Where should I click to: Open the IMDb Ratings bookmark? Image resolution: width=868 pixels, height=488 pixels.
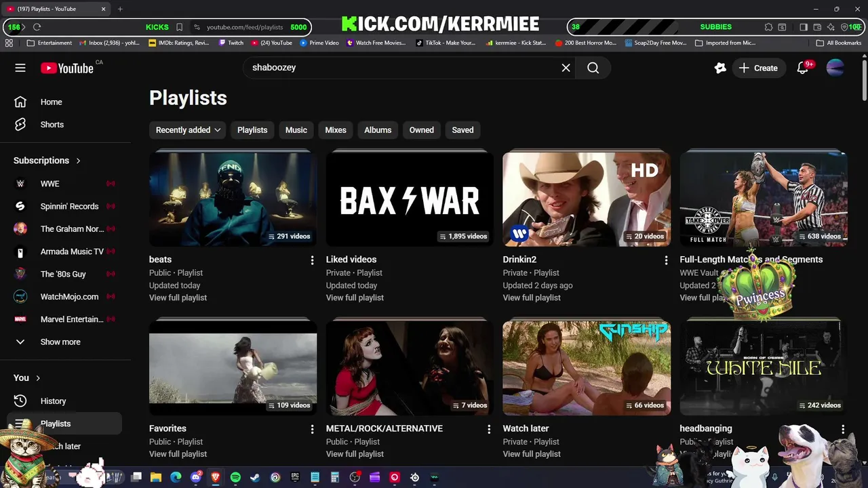178,43
